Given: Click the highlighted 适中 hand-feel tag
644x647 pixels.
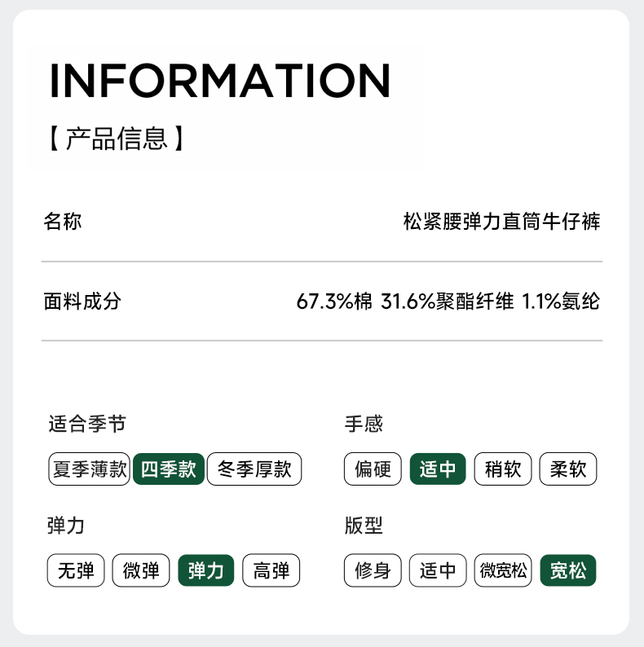Looking at the screenshot, I should (x=438, y=469).
